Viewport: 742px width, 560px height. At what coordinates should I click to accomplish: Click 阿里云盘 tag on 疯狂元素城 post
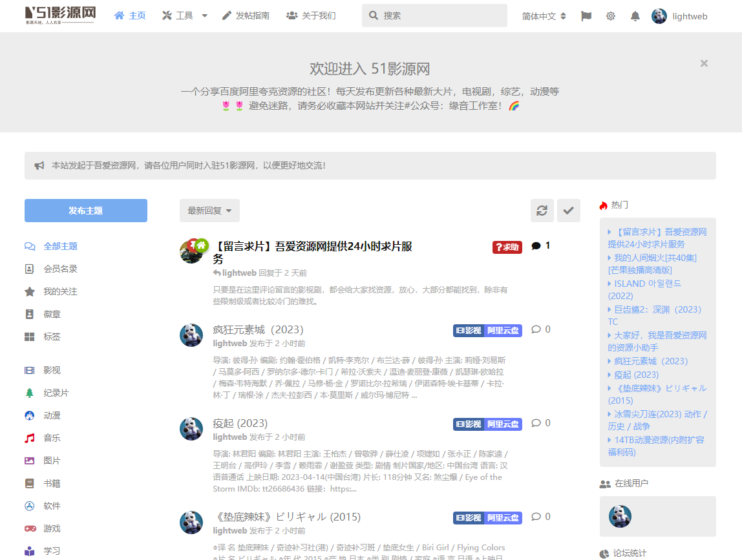[x=503, y=331]
